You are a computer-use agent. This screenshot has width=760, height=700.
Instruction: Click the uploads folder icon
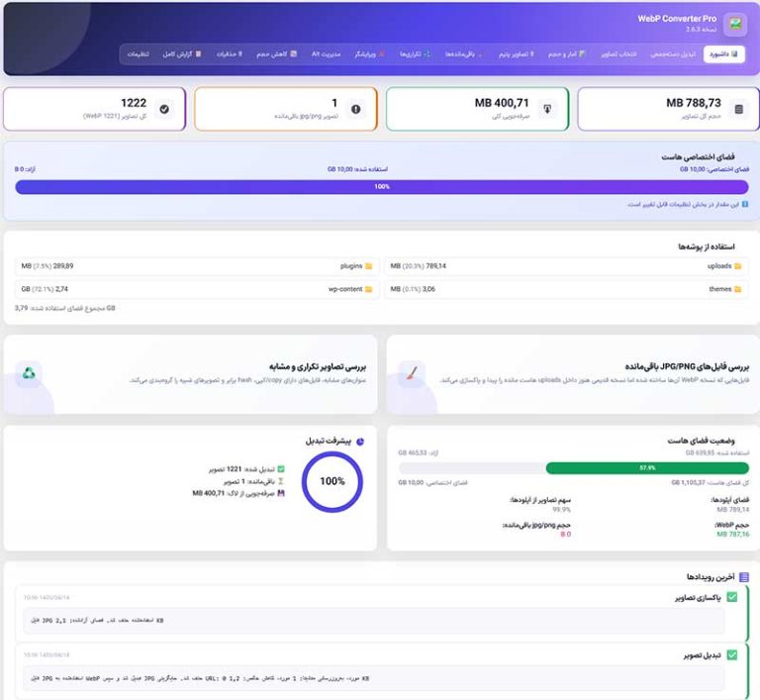tap(737, 266)
